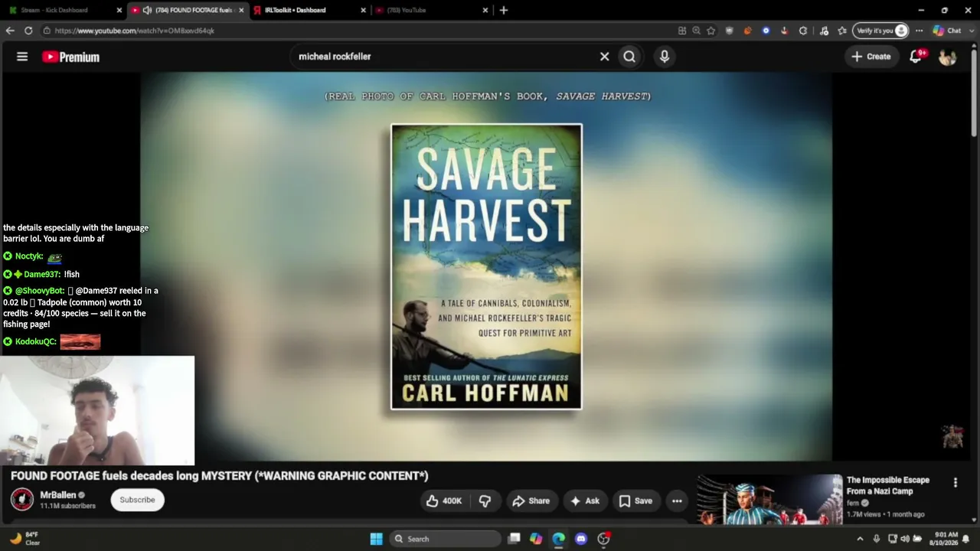Go back in browser history

10,31
